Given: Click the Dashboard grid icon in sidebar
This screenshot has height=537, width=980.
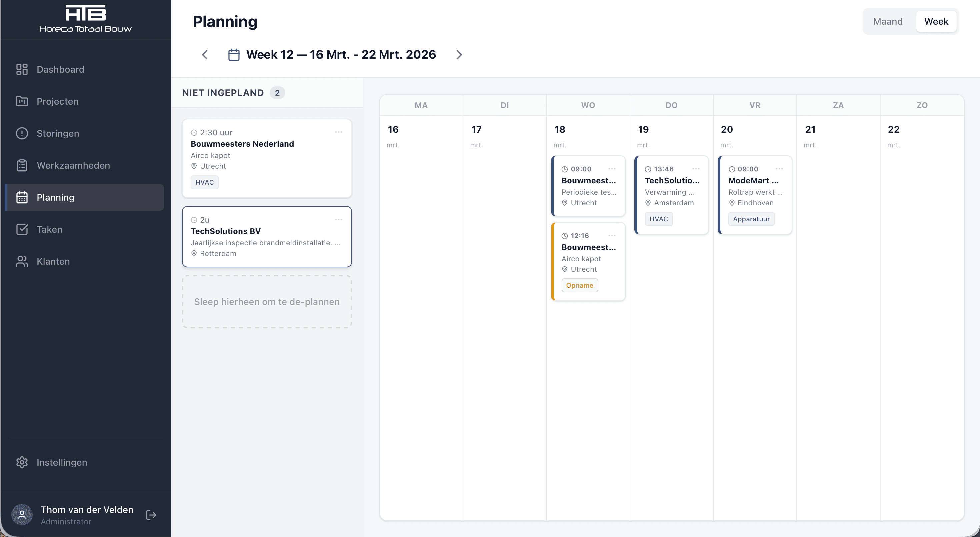Looking at the screenshot, I should pos(22,69).
